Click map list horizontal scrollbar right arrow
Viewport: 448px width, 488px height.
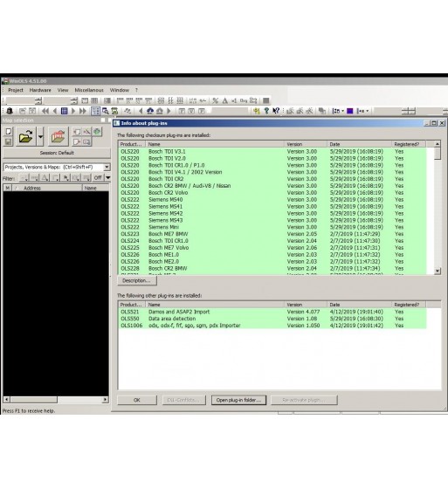point(106,399)
